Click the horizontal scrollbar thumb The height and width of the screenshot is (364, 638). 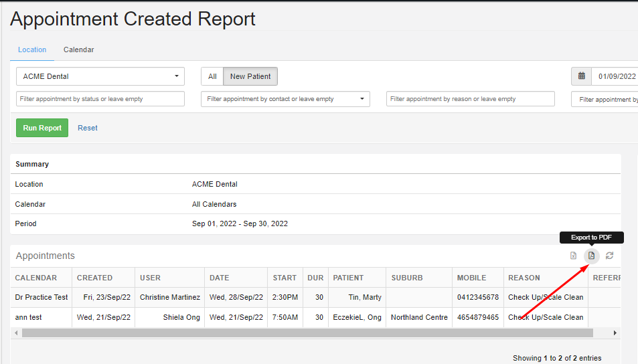(x=307, y=333)
